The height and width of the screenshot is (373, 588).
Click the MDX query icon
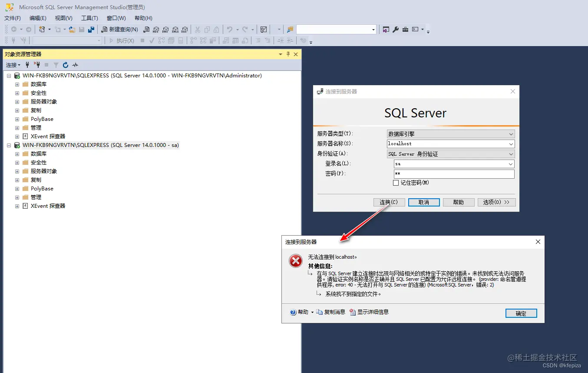[x=156, y=30]
